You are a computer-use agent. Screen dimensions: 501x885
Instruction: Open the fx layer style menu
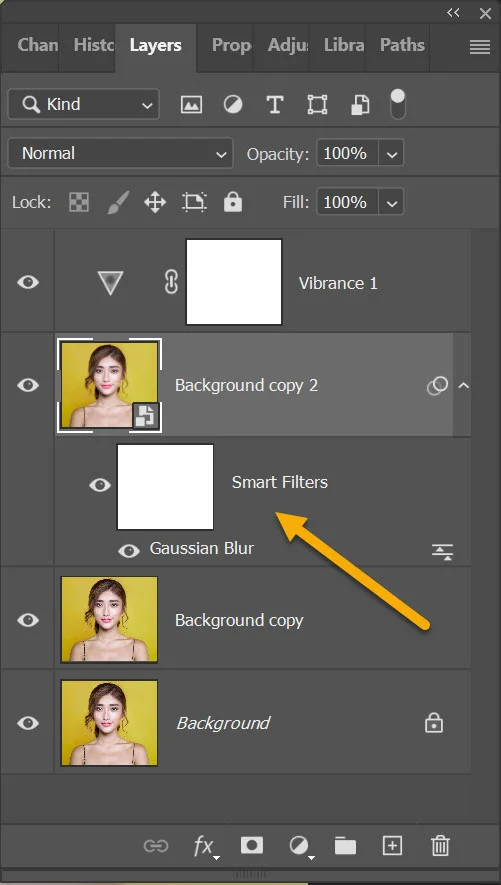(x=205, y=846)
